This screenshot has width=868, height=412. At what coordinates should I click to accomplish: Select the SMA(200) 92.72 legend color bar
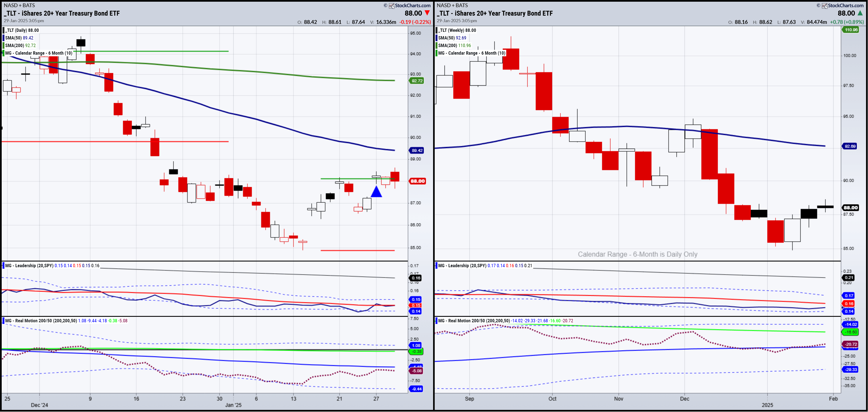4,45
